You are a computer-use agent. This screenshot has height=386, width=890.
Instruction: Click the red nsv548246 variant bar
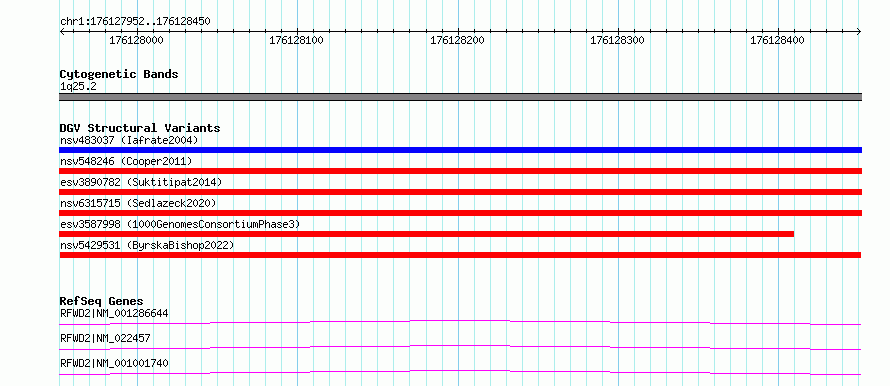coord(460,171)
